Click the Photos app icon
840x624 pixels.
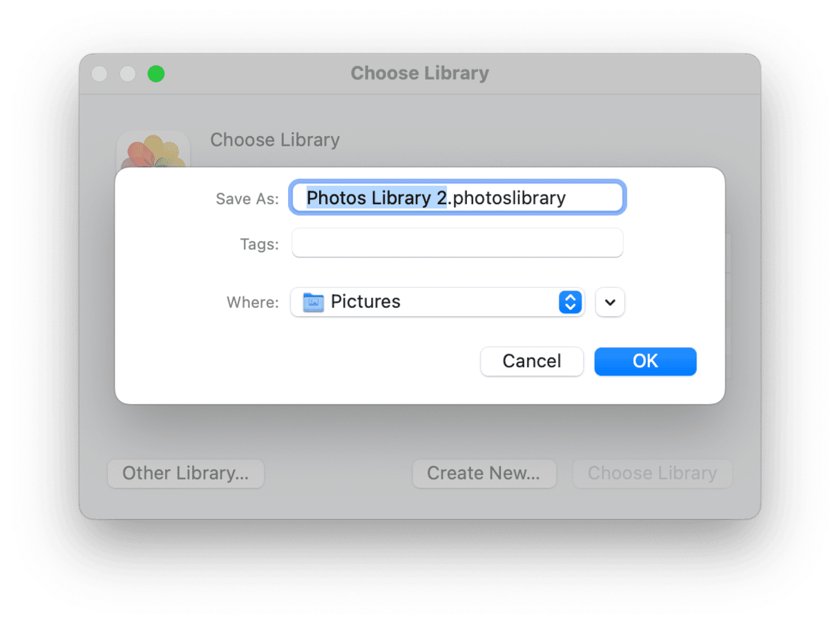[x=153, y=150]
